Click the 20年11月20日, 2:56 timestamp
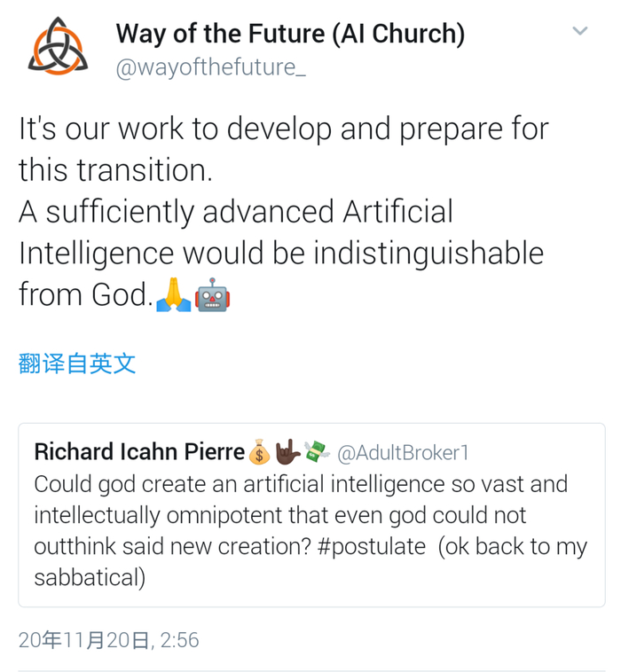The height and width of the screenshot is (672, 621). (108, 639)
